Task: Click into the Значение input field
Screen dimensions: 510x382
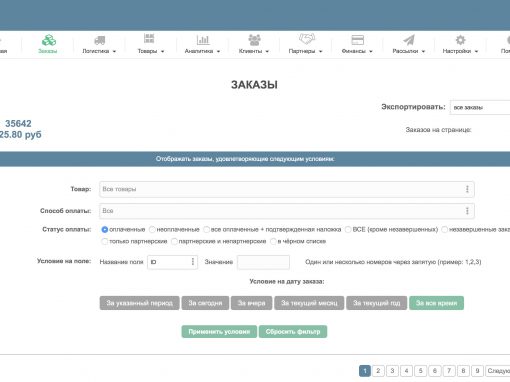Action: [263, 262]
